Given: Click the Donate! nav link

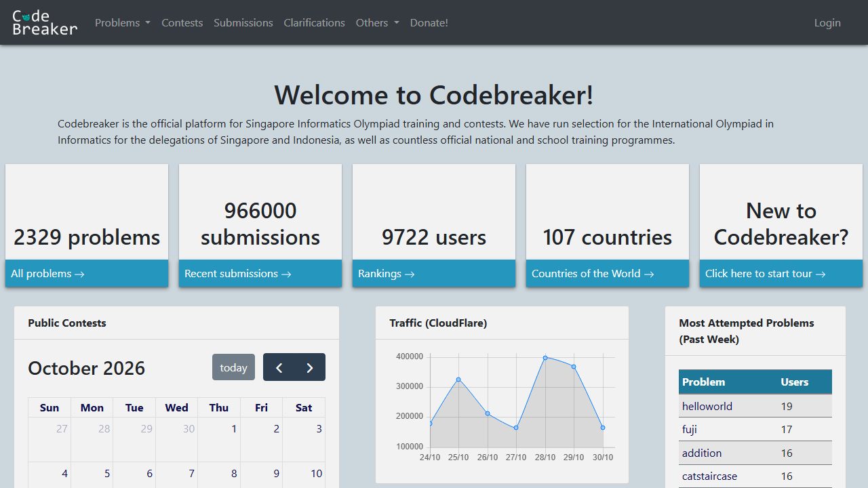Looking at the screenshot, I should tap(429, 22).
